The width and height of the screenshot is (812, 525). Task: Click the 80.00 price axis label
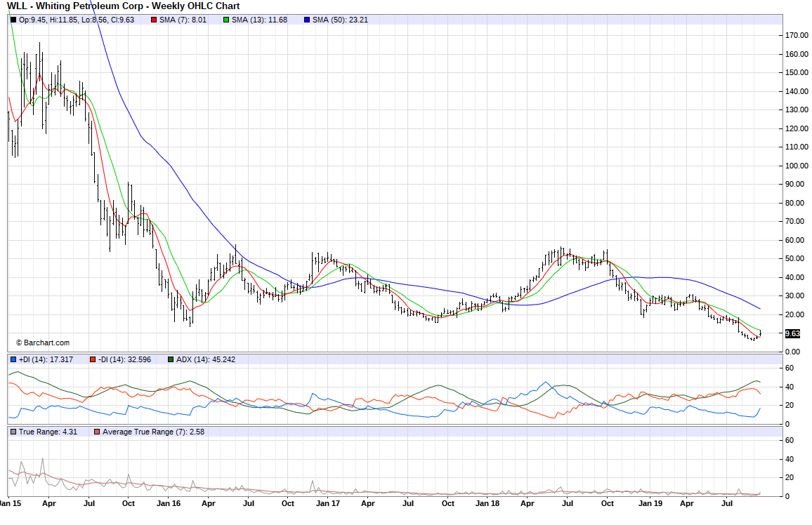[795, 203]
